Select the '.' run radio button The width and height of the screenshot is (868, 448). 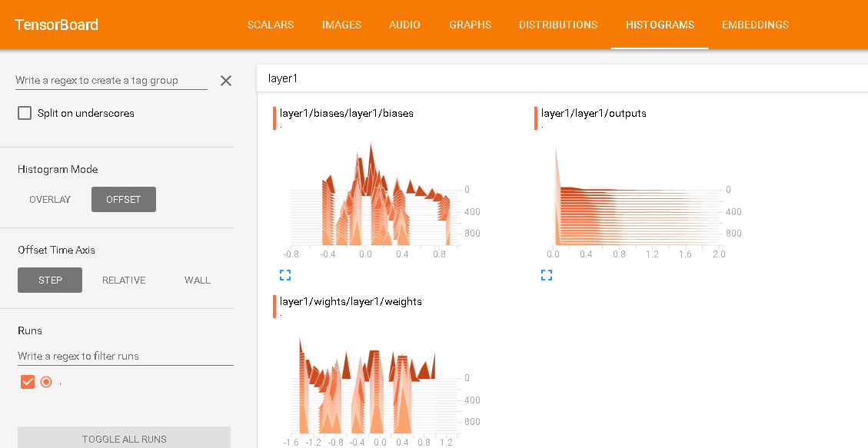point(46,382)
